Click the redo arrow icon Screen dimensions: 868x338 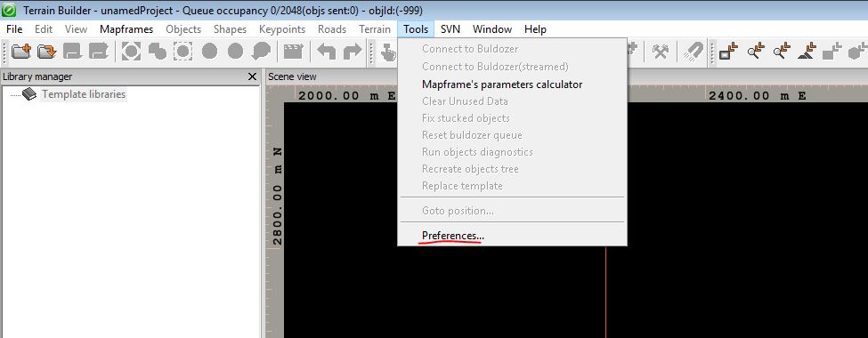pos(352,52)
